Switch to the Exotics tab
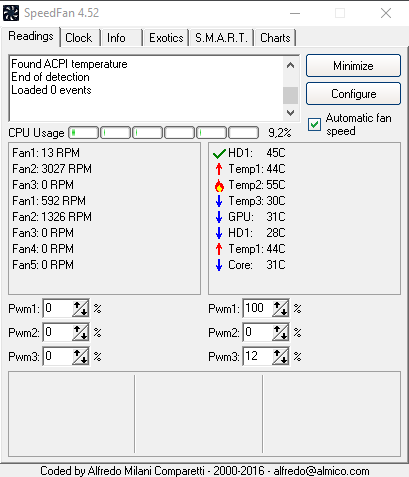Screen dimensions: 409x477 tap(166, 38)
